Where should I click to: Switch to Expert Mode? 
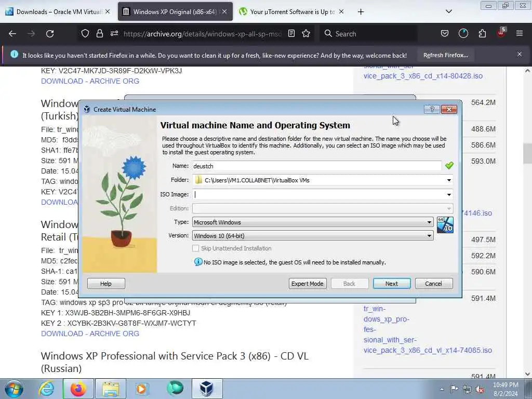[x=308, y=283]
